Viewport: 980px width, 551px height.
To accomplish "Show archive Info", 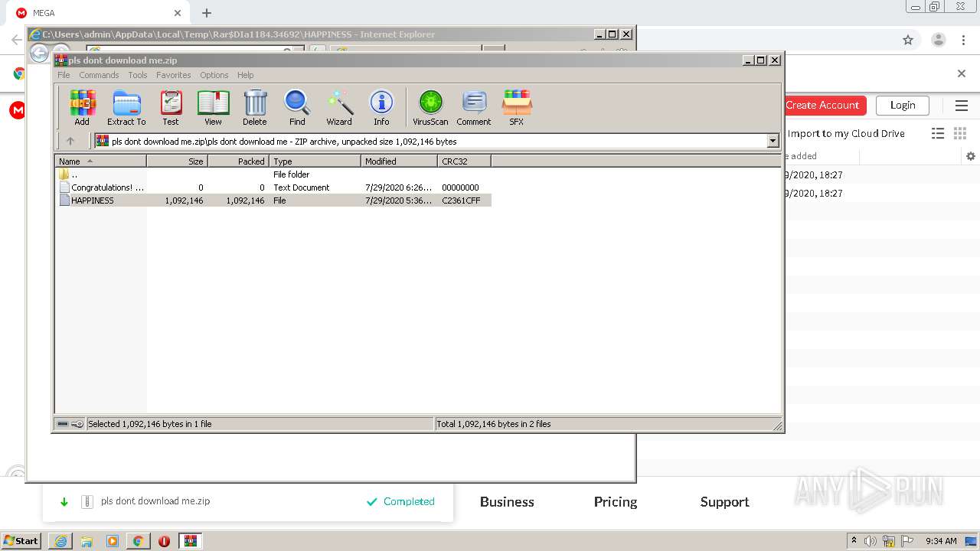I will tap(381, 107).
